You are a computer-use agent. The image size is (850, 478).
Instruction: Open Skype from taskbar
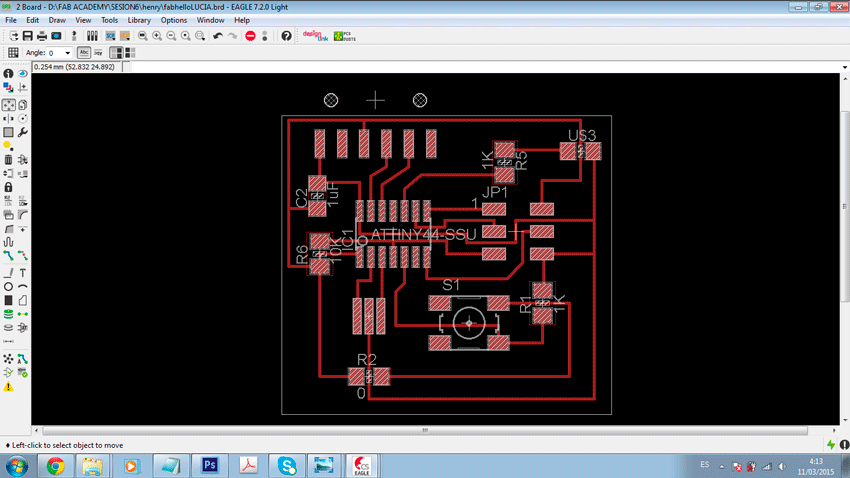coord(287,466)
